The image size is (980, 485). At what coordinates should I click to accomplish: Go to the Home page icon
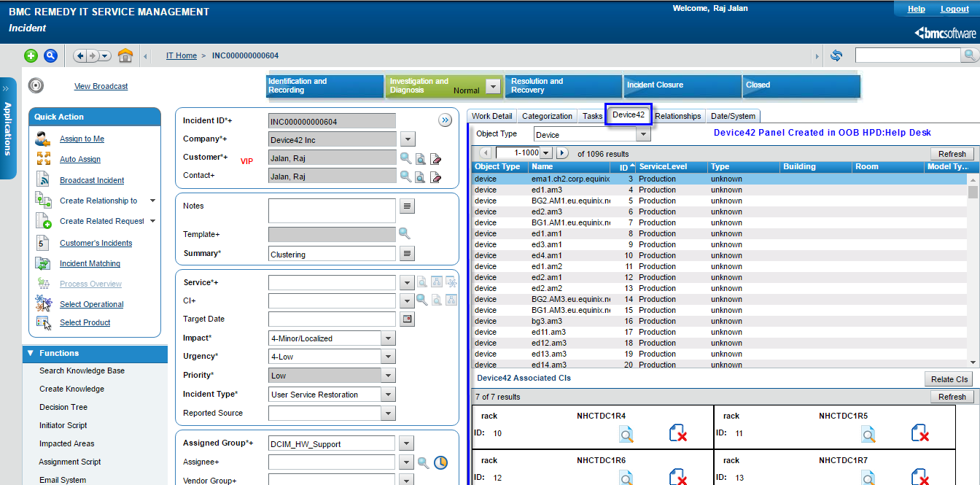click(x=125, y=55)
